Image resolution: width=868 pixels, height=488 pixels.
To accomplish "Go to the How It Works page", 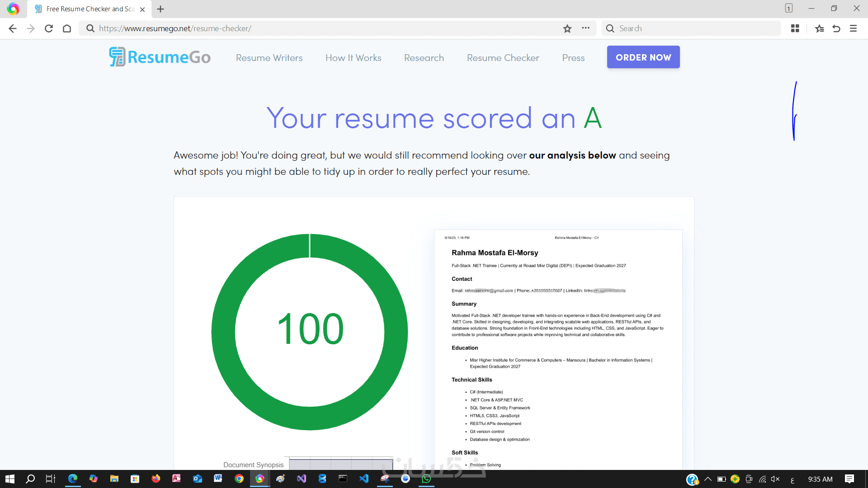I will pos(353,58).
